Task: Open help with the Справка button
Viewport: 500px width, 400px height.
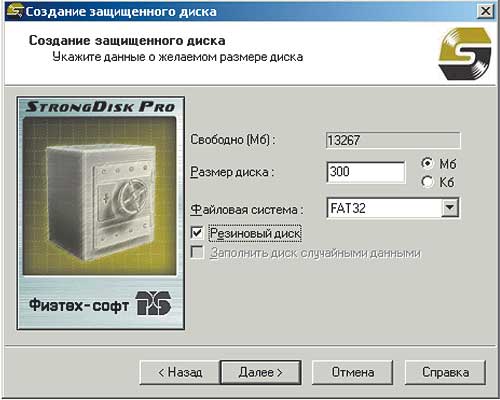Action: (445, 372)
